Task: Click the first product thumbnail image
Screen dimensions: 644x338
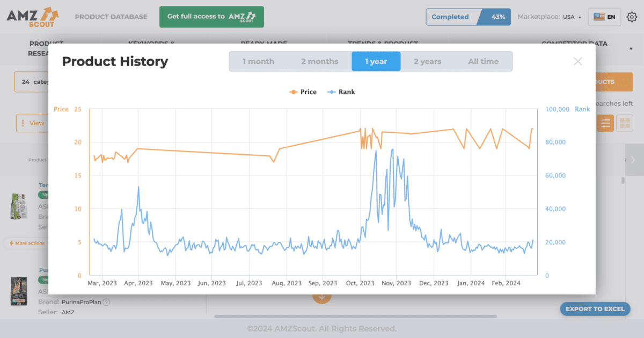Action: click(18, 207)
